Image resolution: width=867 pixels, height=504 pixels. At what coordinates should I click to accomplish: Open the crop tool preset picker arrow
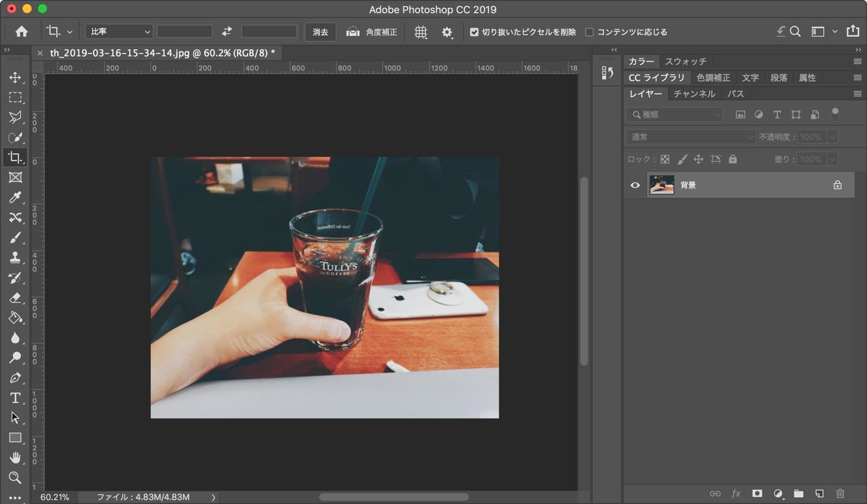pos(69,32)
